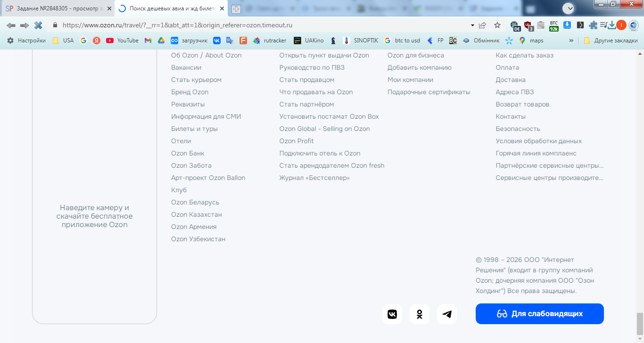Open the Google Translate bookmark icon

pos(230,41)
